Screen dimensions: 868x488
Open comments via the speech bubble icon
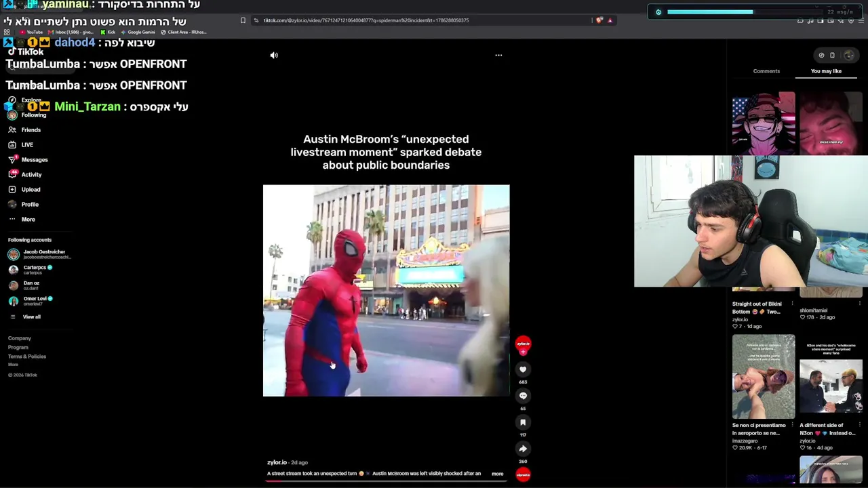point(523,396)
